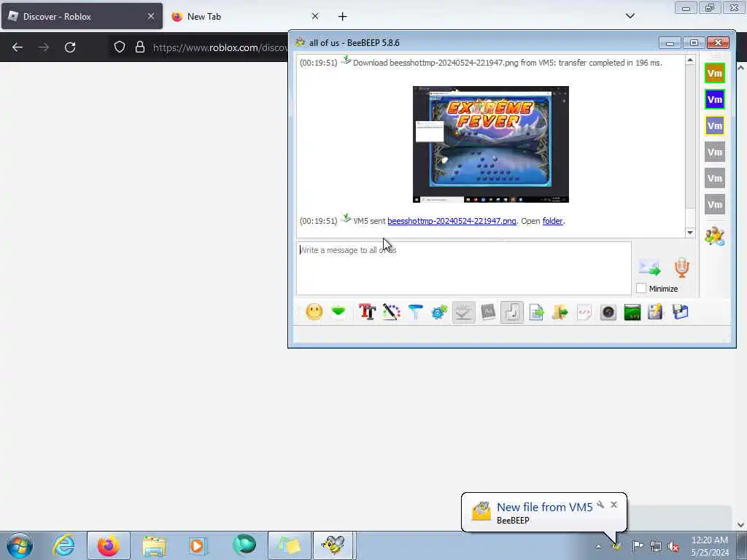Click the blue floppy disks save icon
This screenshot has height=560, width=747.
pos(681,312)
